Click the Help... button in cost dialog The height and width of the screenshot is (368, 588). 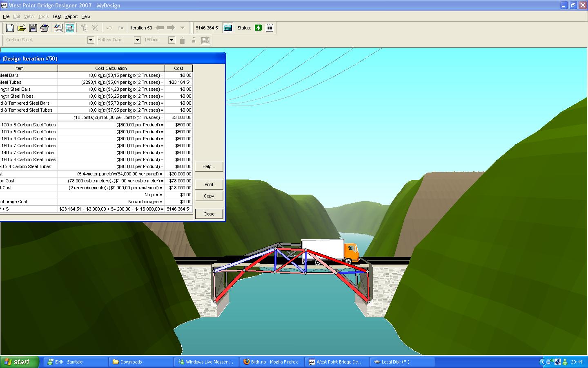[x=209, y=166]
